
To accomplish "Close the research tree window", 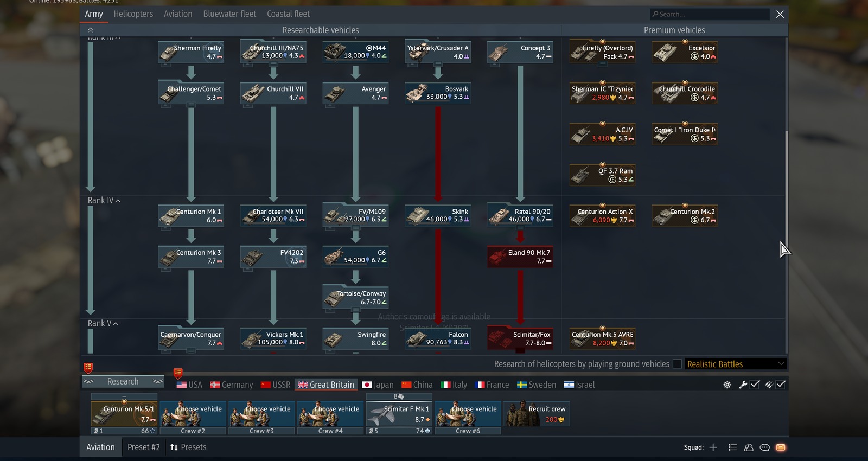I will pos(780,14).
